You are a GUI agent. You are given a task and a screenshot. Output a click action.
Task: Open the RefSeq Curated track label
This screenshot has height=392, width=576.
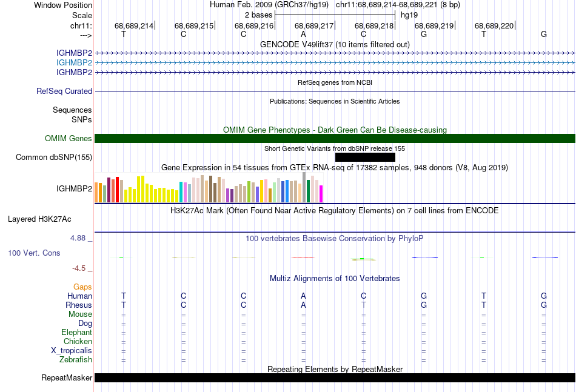[x=64, y=91]
